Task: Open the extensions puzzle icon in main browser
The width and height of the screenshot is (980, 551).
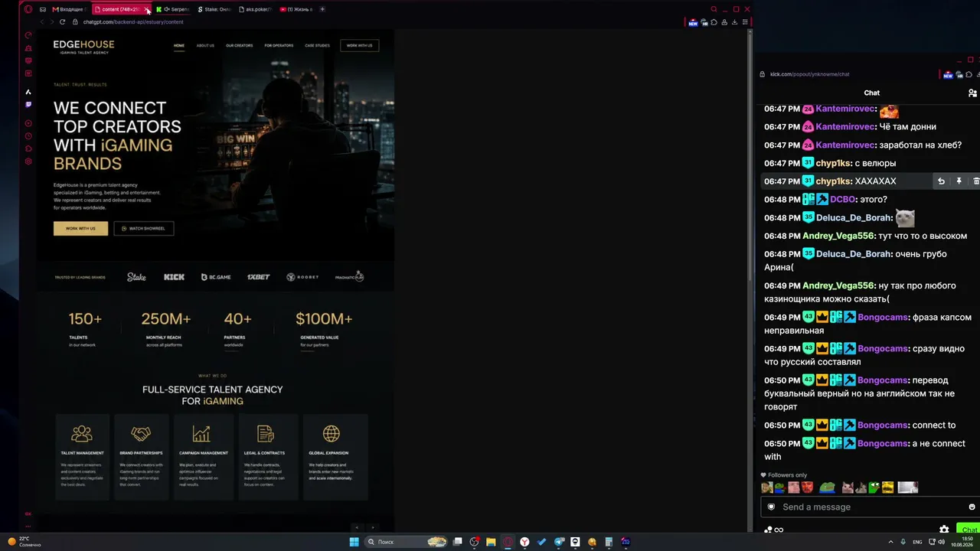Action: [714, 22]
